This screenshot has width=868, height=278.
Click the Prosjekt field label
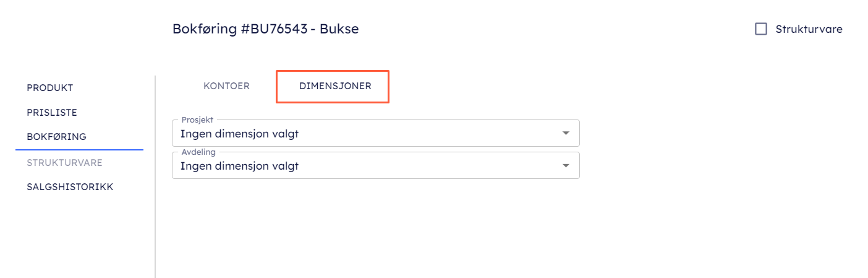[197, 119]
